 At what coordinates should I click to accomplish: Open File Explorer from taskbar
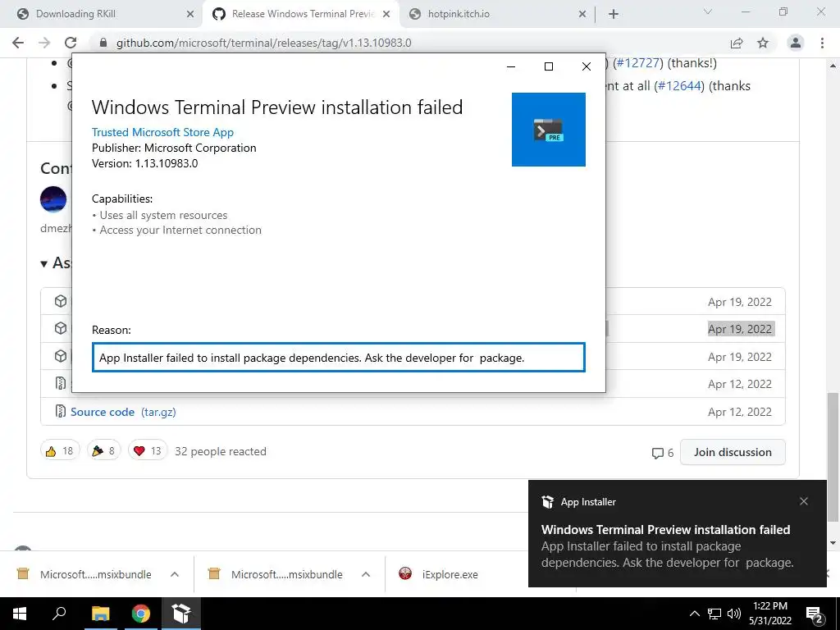coord(100,614)
